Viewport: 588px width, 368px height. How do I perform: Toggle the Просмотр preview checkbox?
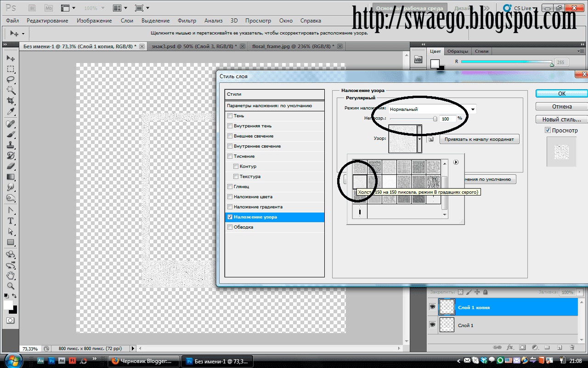[548, 130]
